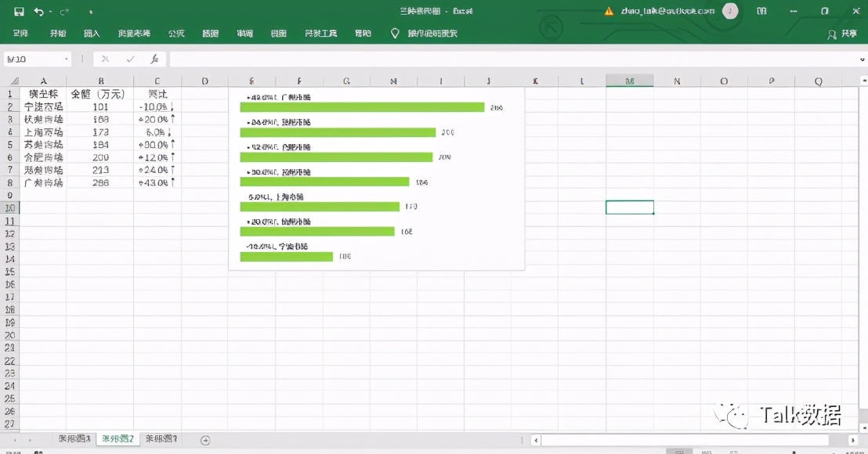Switch to Normal view in the status bar
This screenshot has height=454, width=868.
[x=678, y=452]
